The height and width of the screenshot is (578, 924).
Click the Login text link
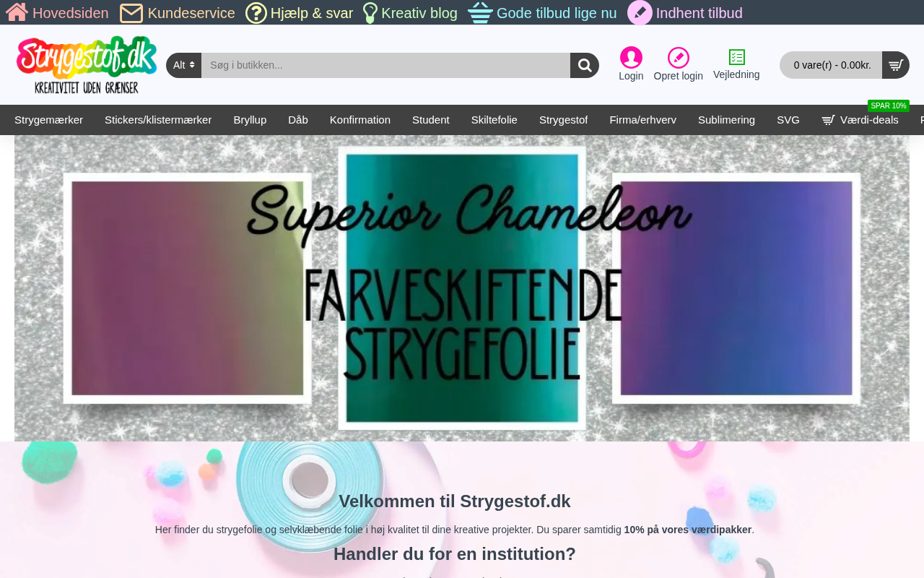(x=631, y=76)
